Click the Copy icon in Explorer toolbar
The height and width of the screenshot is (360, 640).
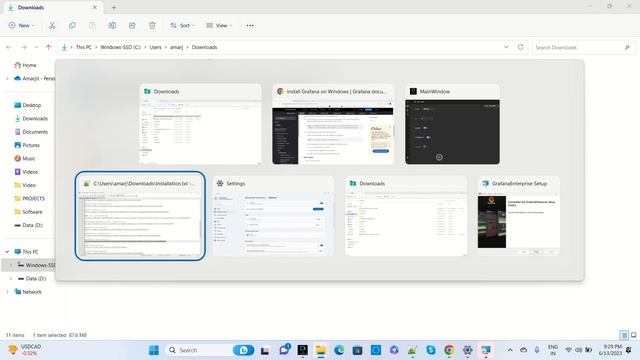pyautogui.click(x=72, y=25)
